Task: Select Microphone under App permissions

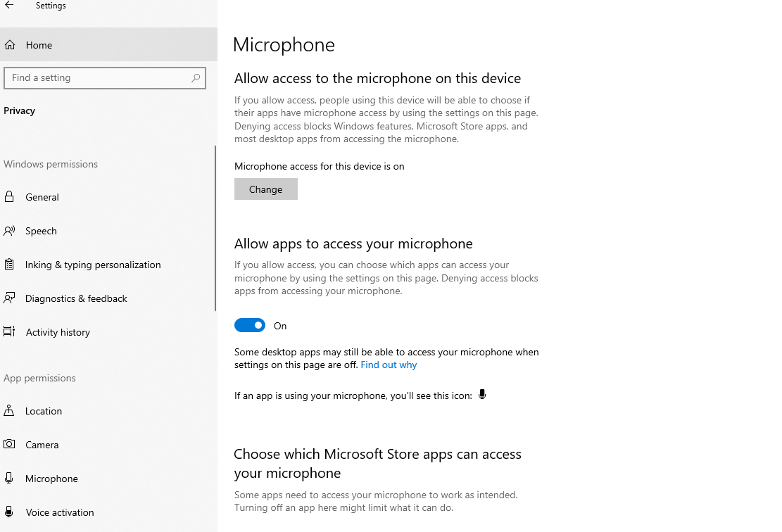Action: 51,479
